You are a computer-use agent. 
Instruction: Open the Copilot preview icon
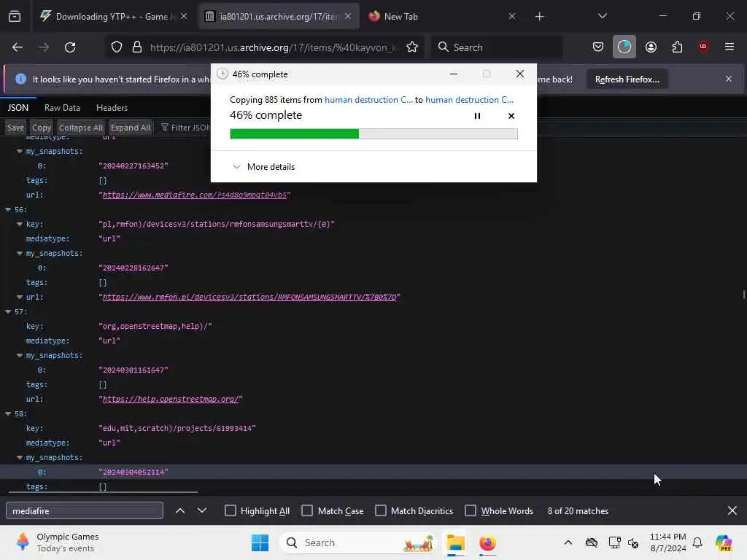(x=724, y=542)
